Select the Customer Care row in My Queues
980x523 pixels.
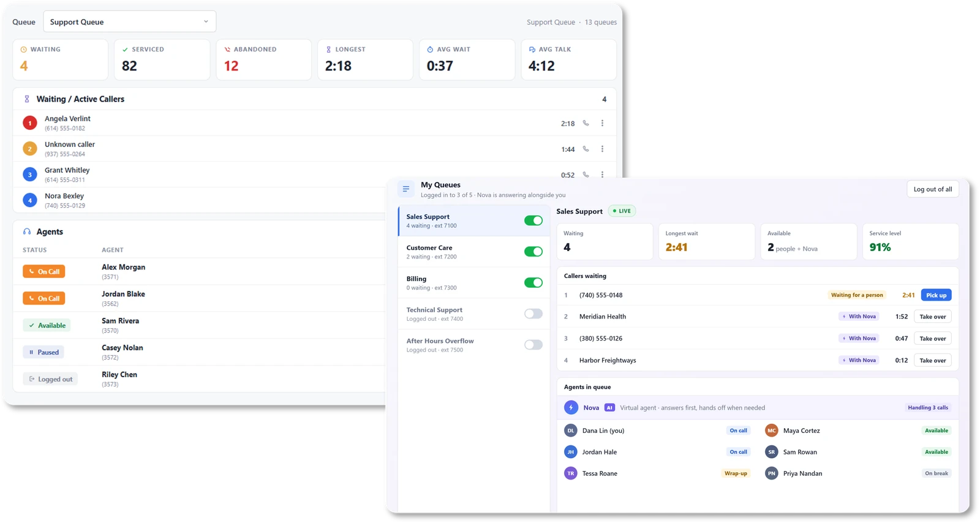[x=473, y=252]
